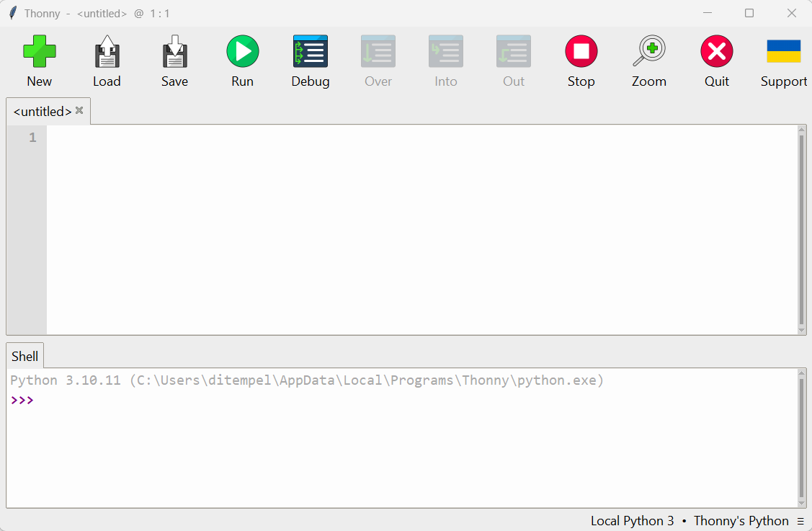Create a new file with New icon

tap(40, 53)
